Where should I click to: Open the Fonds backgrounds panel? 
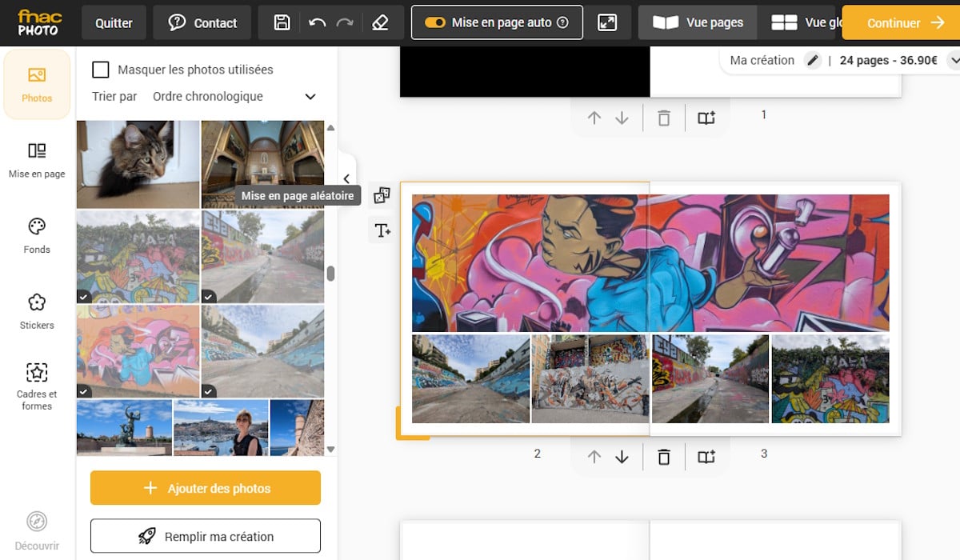37,235
